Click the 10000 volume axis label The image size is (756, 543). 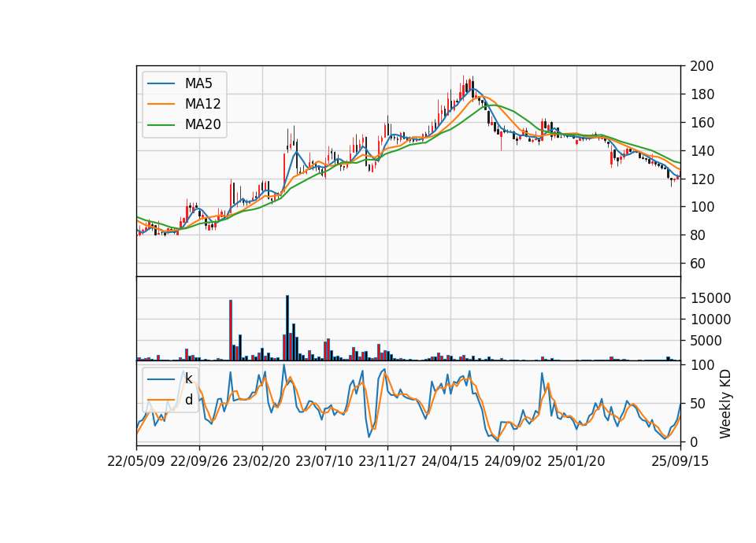710,320
